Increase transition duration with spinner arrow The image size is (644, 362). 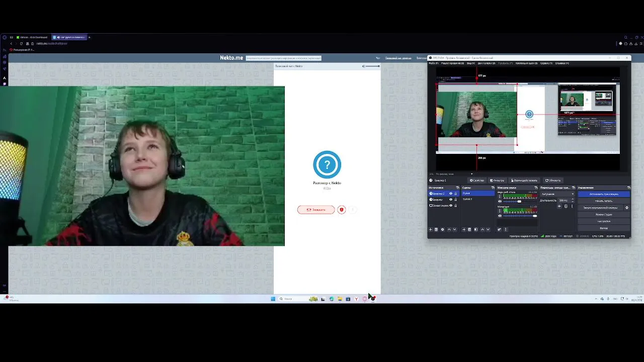(x=573, y=199)
